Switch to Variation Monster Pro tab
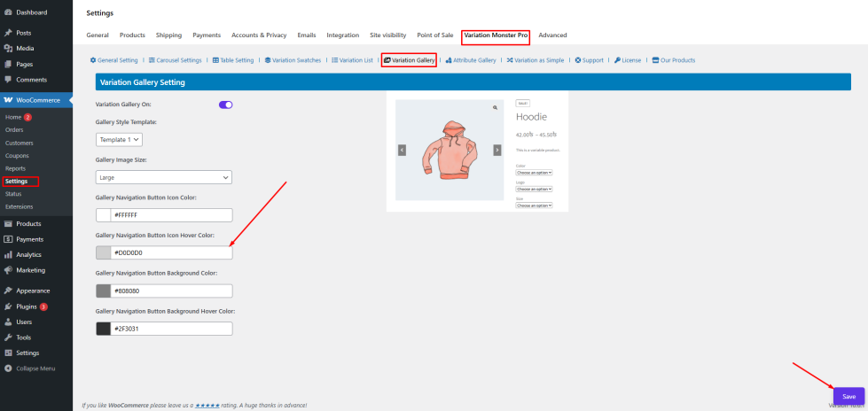 [x=496, y=35]
